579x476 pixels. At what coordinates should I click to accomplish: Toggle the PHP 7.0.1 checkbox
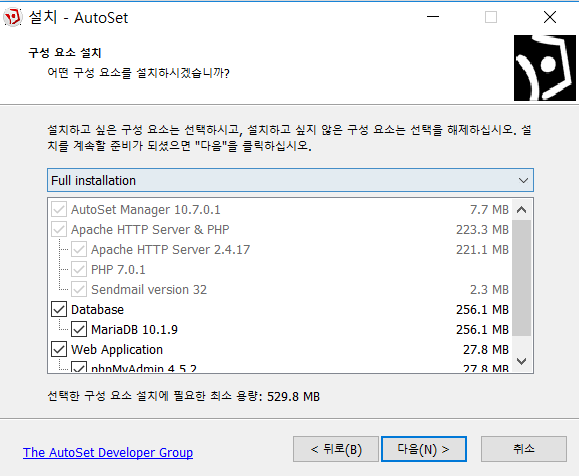click(x=79, y=269)
